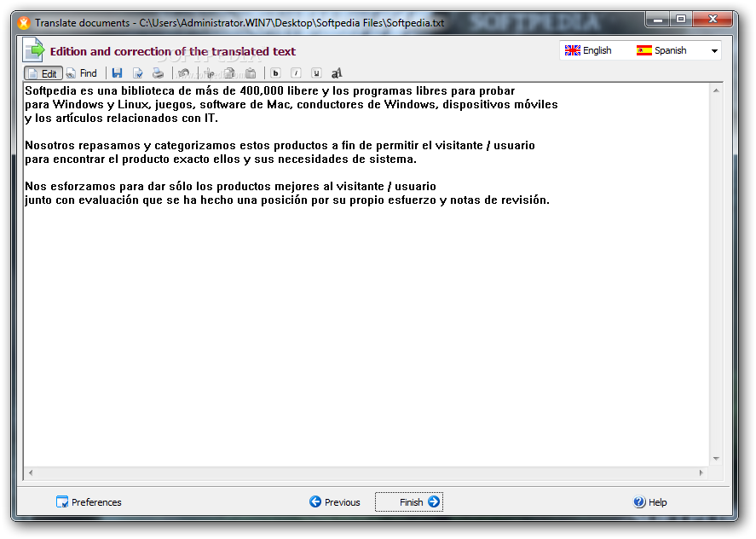Click the horizontal scrollbar left arrow
756x539 pixels.
tap(31, 472)
